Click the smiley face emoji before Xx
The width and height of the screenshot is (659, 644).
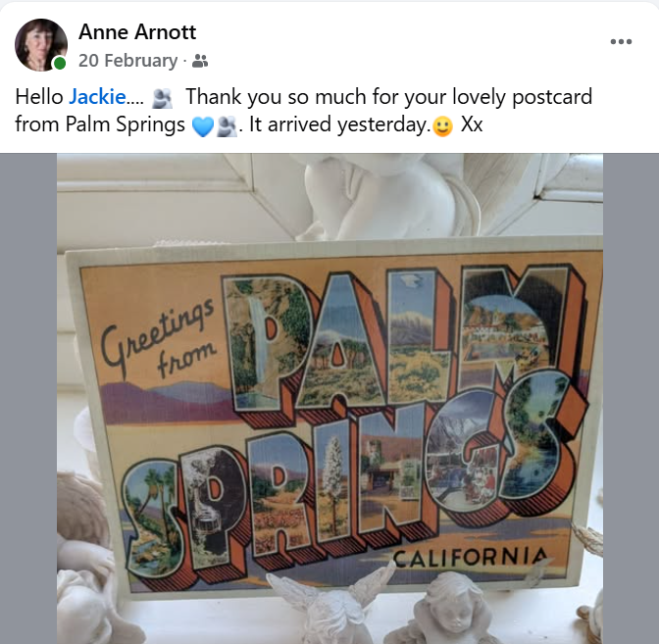pyautogui.click(x=442, y=126)
